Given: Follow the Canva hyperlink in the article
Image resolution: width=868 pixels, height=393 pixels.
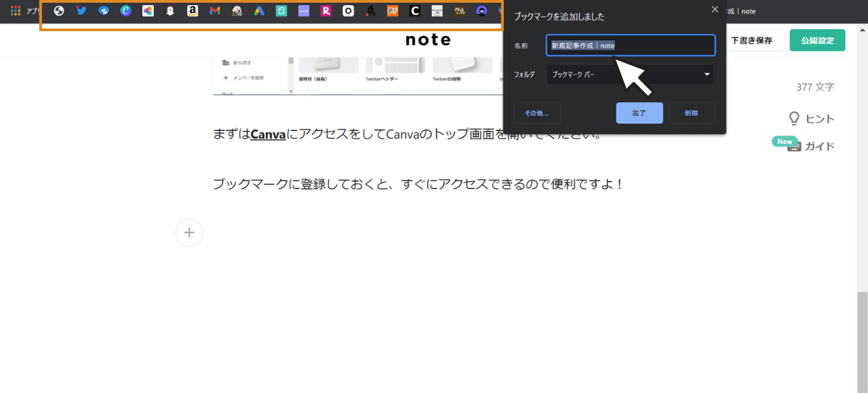Looking at the screenshot, I should pos(268,134).
